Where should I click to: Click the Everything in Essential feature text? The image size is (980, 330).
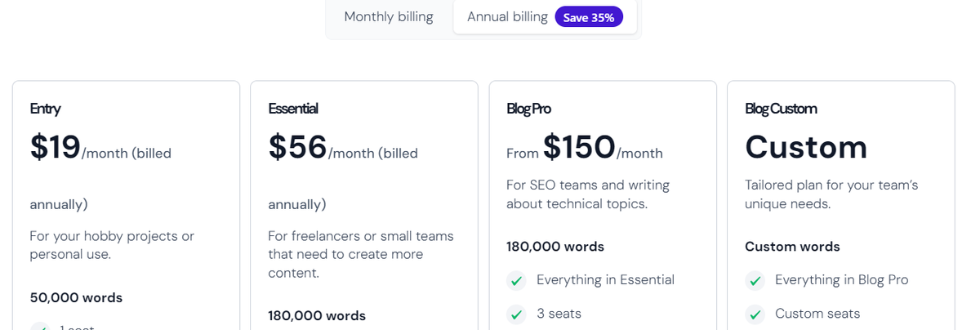point(605,280)
